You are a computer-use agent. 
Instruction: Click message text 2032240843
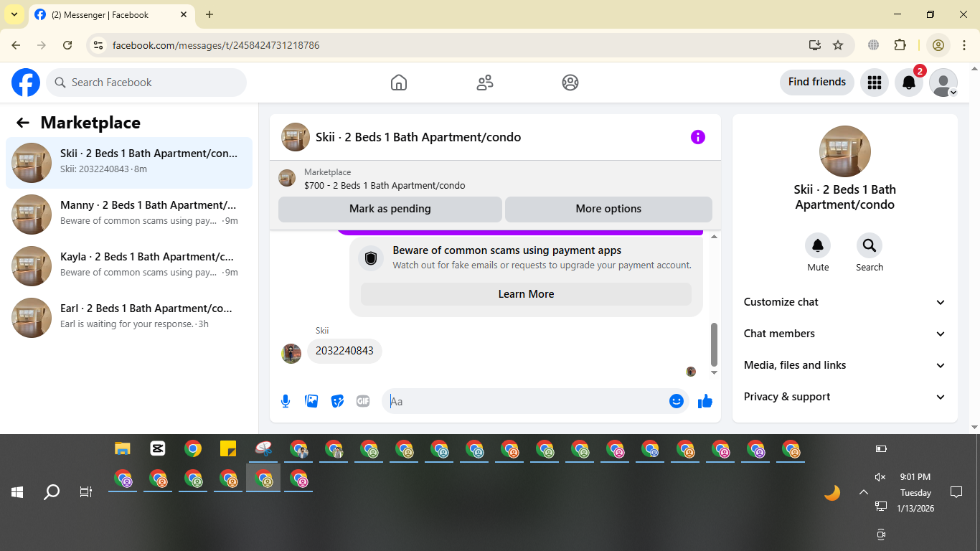344,351
